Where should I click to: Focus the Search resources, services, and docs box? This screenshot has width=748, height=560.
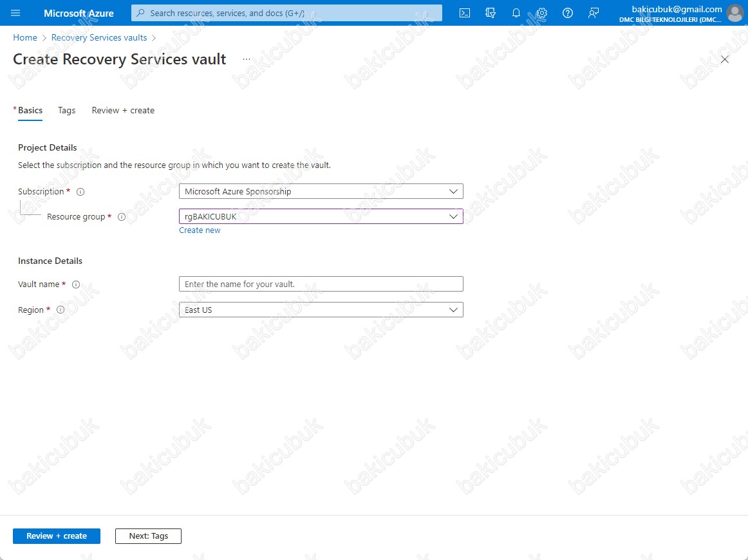pyautogui.click(x=286, y=13)
